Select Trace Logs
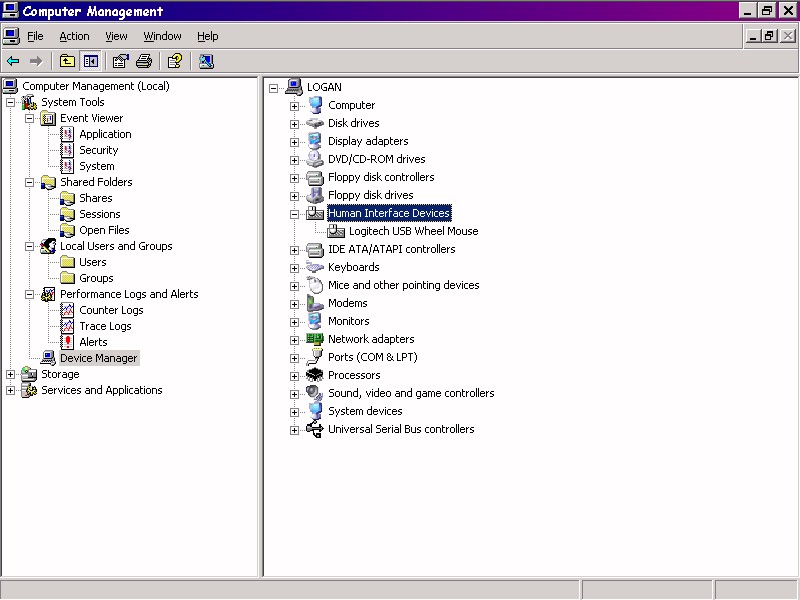Viewport: 800px width, 600px height. [105, 326]
